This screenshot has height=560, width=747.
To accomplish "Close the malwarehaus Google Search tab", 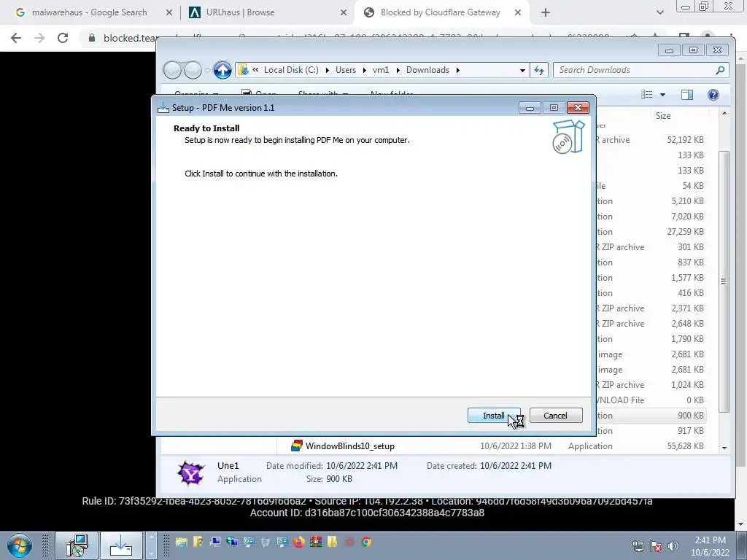I will pyautogui.click(x=169, y=13).
